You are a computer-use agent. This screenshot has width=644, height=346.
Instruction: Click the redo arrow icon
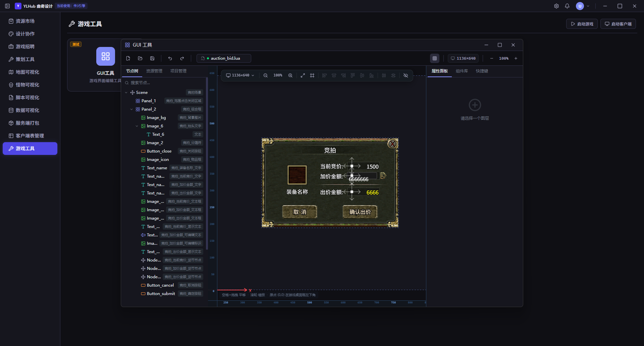pyautogui.click(x=182, y=58)
